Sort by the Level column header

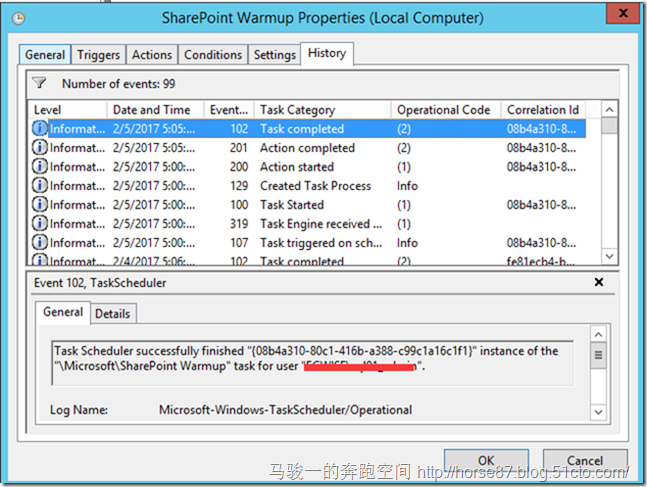point(68,110)
